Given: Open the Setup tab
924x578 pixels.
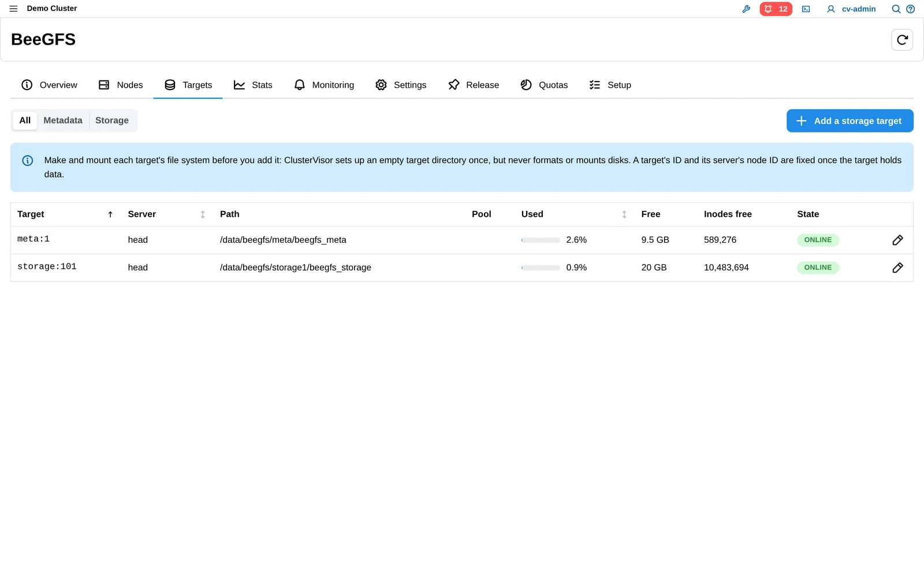Looking at the screenshot, I should 610,85.
